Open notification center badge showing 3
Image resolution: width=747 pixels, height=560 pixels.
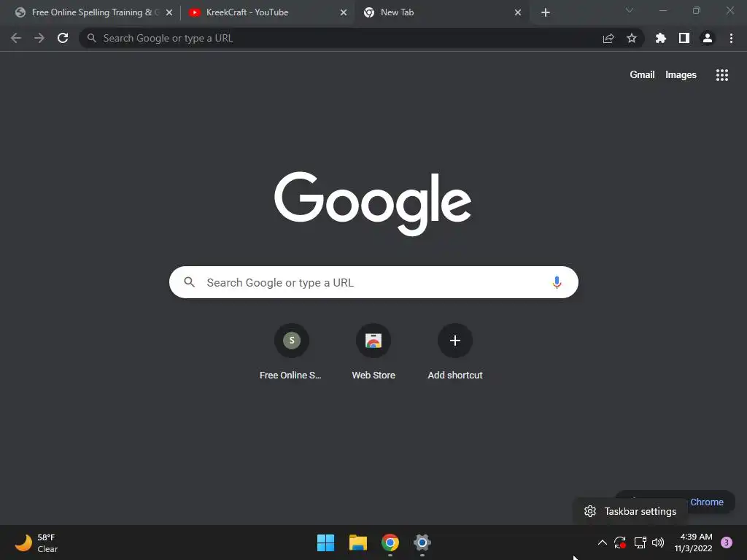coord(727,542)
